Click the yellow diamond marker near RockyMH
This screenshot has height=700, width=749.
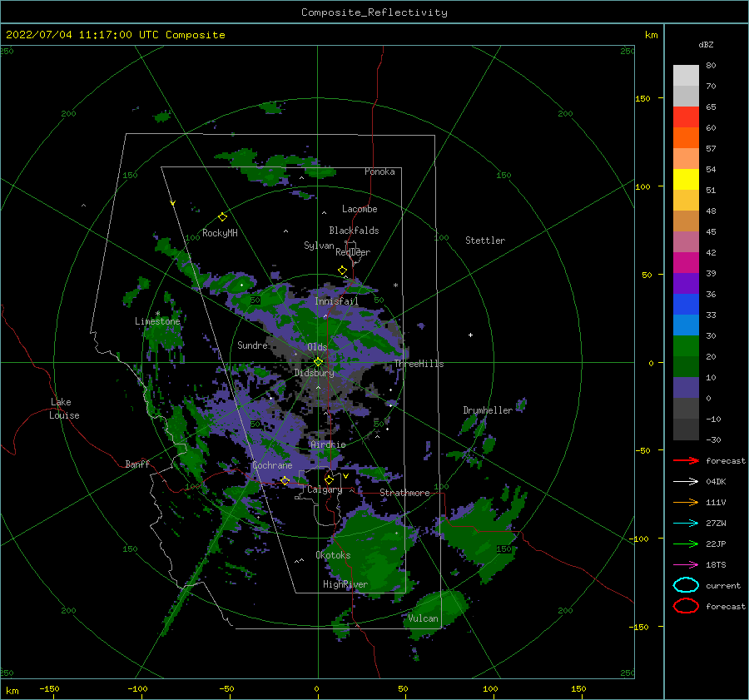[x=222, y=217]
